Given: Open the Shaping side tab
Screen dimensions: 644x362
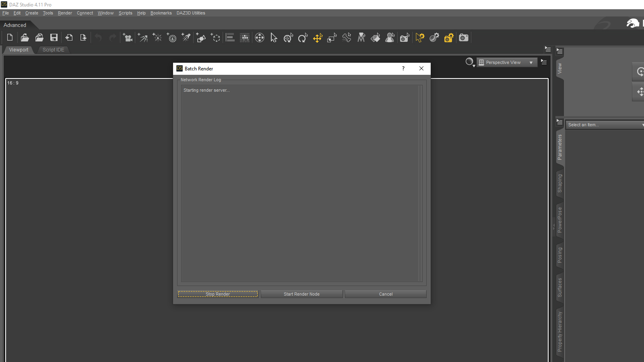Looking at the screenshot, I should tap(559, 183).
